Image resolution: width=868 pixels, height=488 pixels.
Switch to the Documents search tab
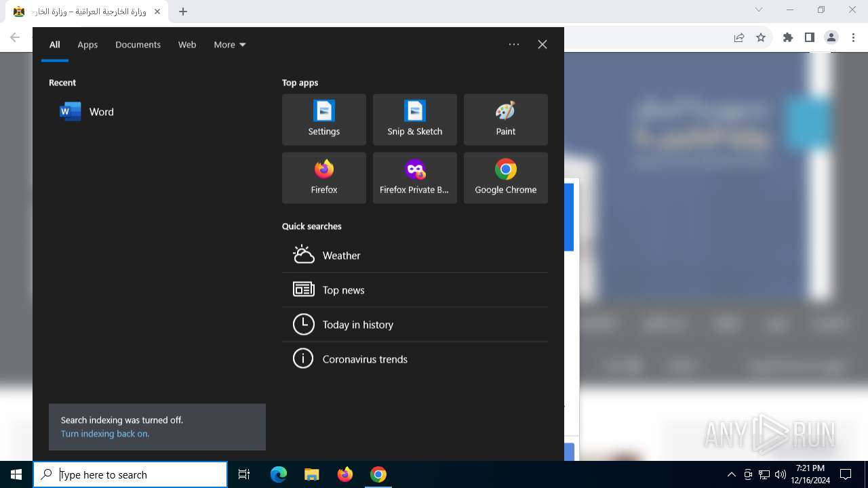138,45
